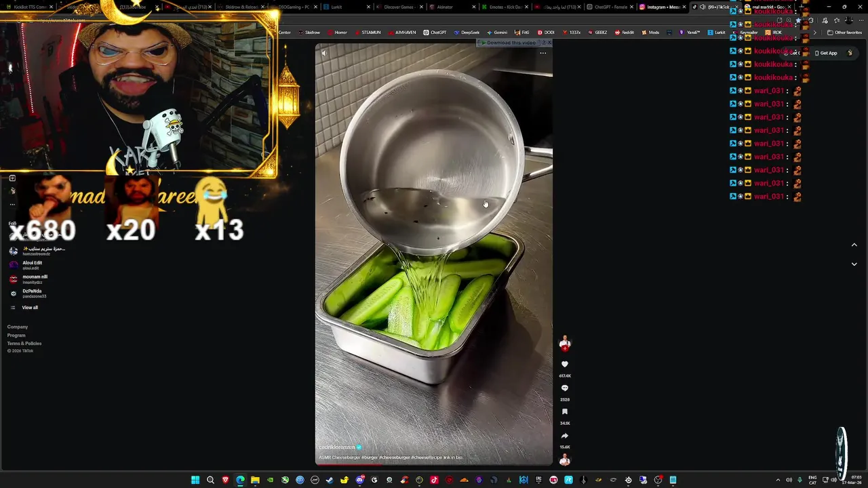Open the GEEKZ bookmark
868x488 pixels.
597,33
